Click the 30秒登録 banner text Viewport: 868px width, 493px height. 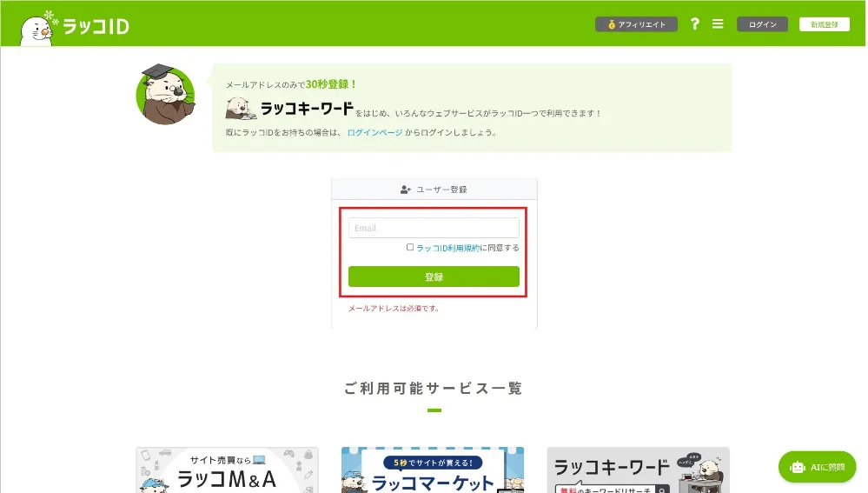pyautogui.click(x=330, y=84)
